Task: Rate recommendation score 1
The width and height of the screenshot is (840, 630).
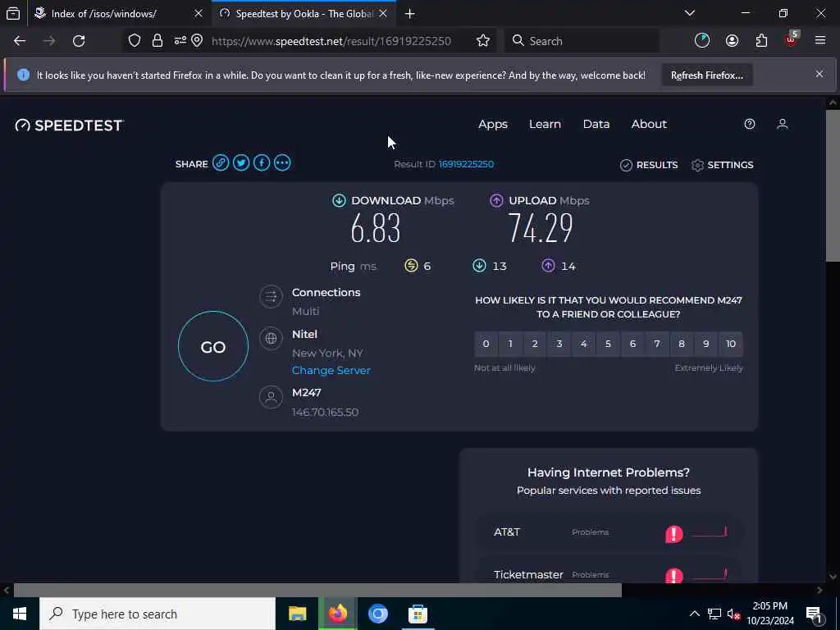Action: click(x=510, y=344)
